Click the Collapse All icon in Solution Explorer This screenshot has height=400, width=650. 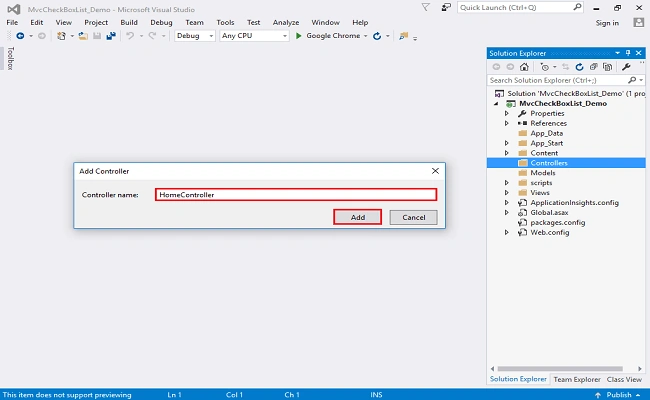click(594, 67)
